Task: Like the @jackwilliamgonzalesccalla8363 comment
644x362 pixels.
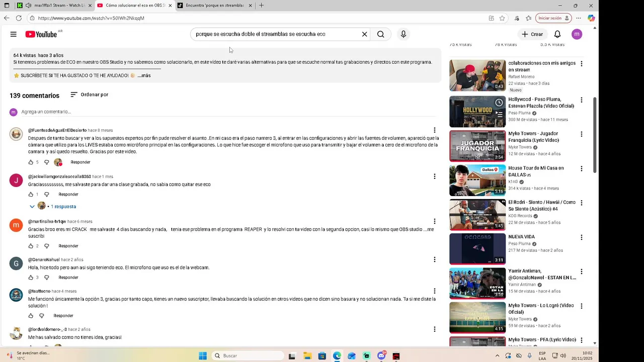Action: click(x=31, y=195)
